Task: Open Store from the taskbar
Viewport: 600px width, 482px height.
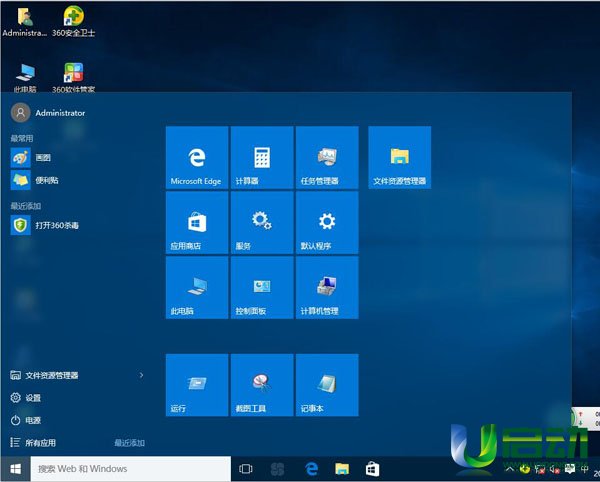Action: [372, 469]
